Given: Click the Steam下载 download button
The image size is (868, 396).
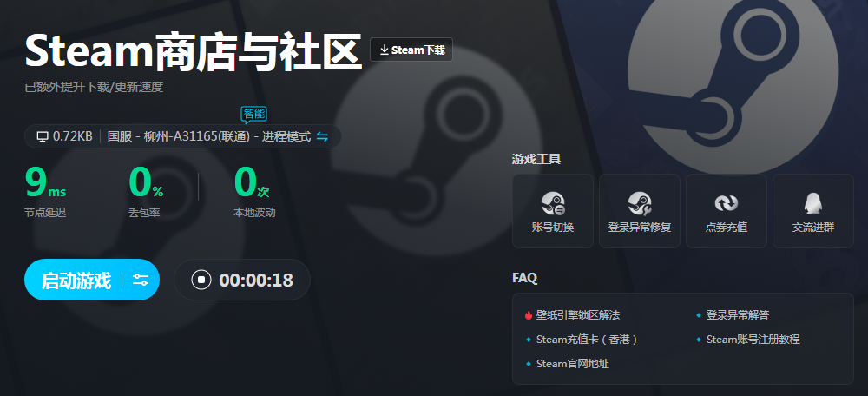Looking at the screenshot, I should [411, 49].
